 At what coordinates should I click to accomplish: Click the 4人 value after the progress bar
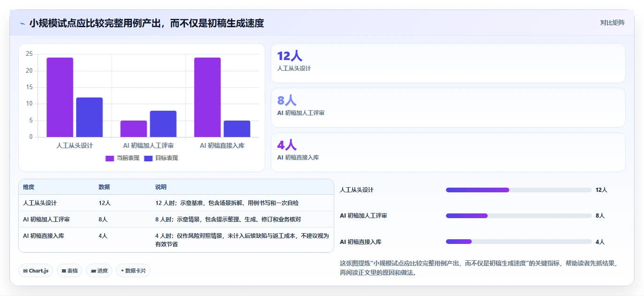[x=600, y=242]
